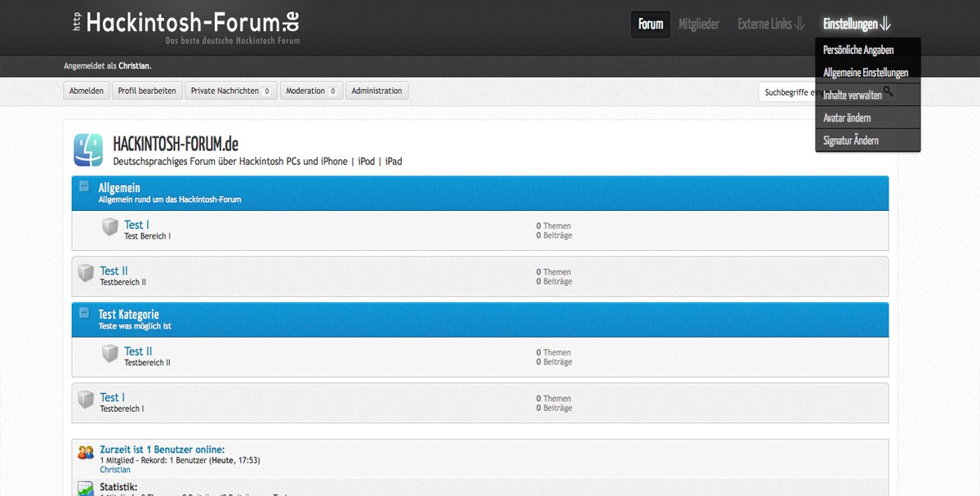
Task: Go to the Mitglieder tab
Action: tap(699, 25)
